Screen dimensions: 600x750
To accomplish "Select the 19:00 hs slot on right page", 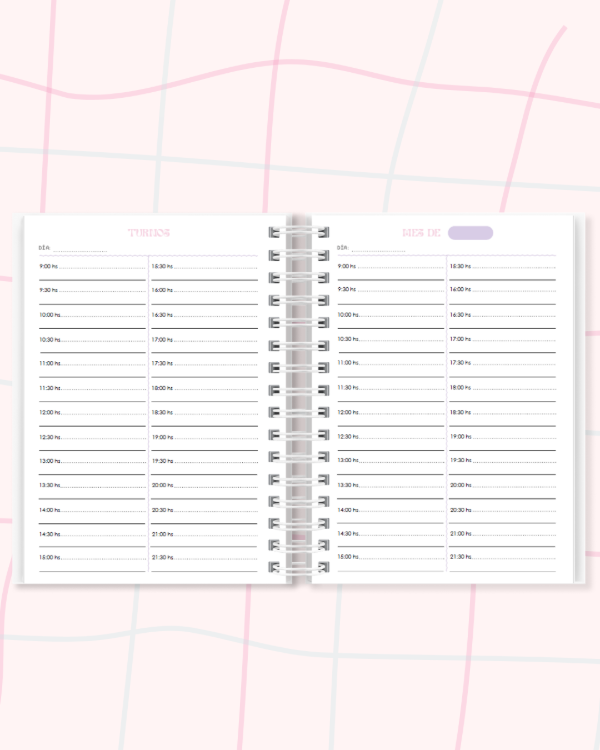I will [503, 437].
